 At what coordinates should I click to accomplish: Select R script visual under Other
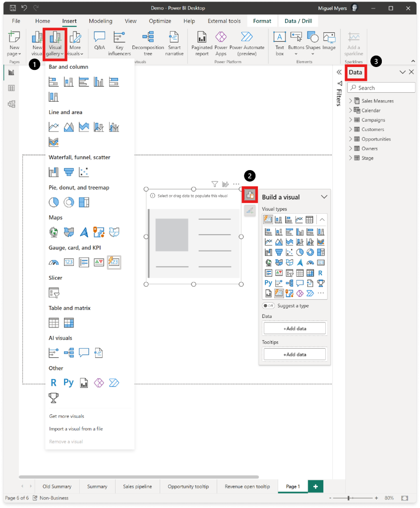click(x=54, y=382)
